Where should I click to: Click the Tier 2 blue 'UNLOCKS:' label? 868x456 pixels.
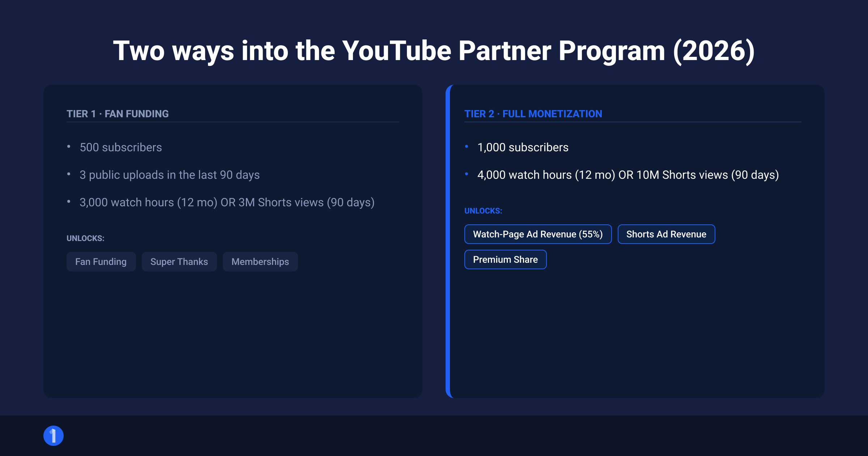(483, 211)
